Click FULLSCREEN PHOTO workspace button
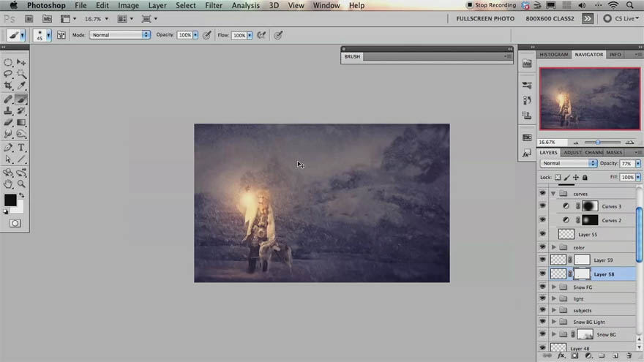The image size is (644, 362). [485, 18]
